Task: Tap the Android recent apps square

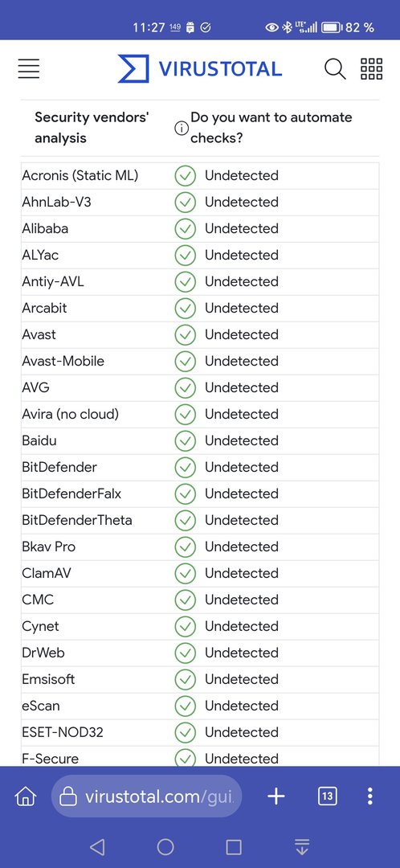Action: (x=234, y=846)
